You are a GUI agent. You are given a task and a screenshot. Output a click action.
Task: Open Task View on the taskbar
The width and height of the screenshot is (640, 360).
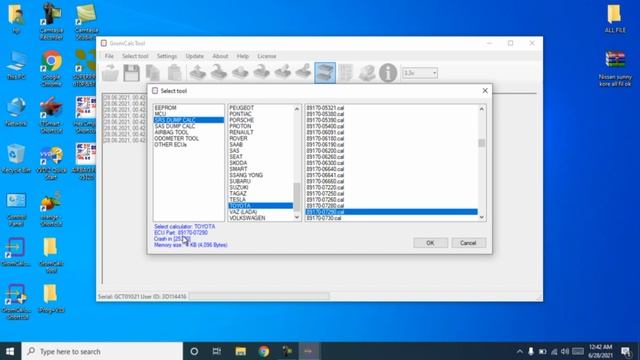(x=217, y=351)
